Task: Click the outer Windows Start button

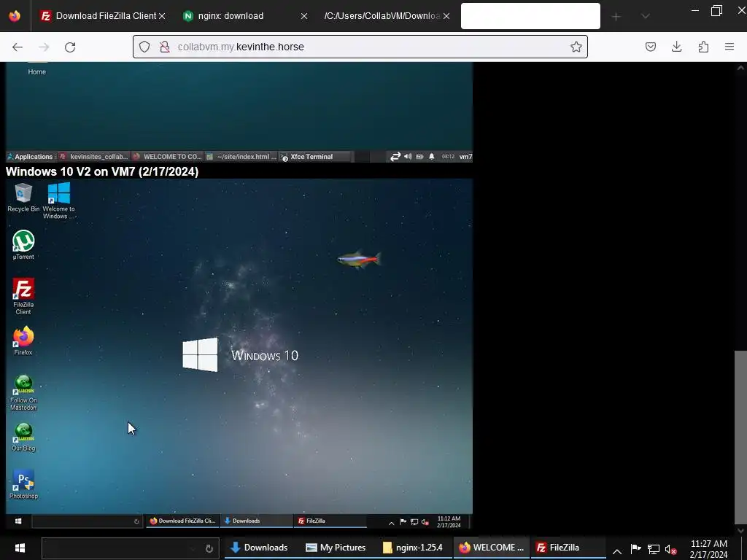Action: (x=20, y=548)
